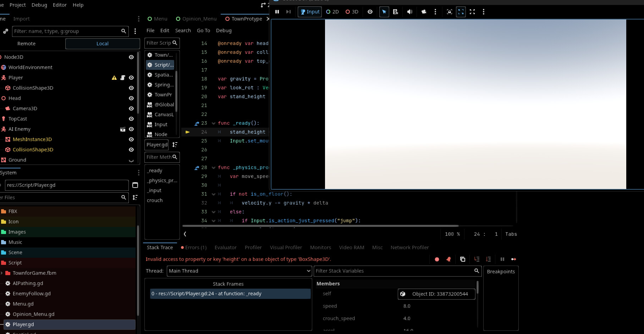
Task: Pause the running game
Action: click(x=277, y=12)
